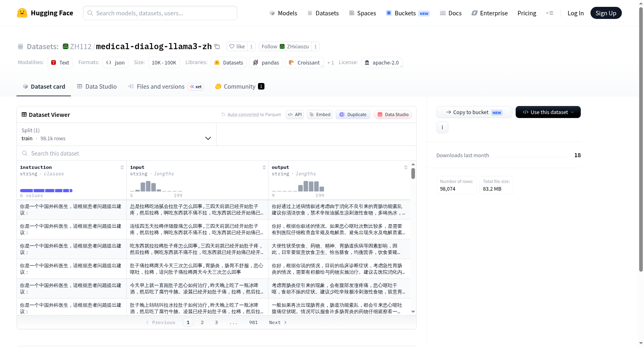Image resolution: width=644 pixels, height=347 pixels.
Task: Switch to the Dataset card tab
Action: pyautogui.click(x=43, y=86)
